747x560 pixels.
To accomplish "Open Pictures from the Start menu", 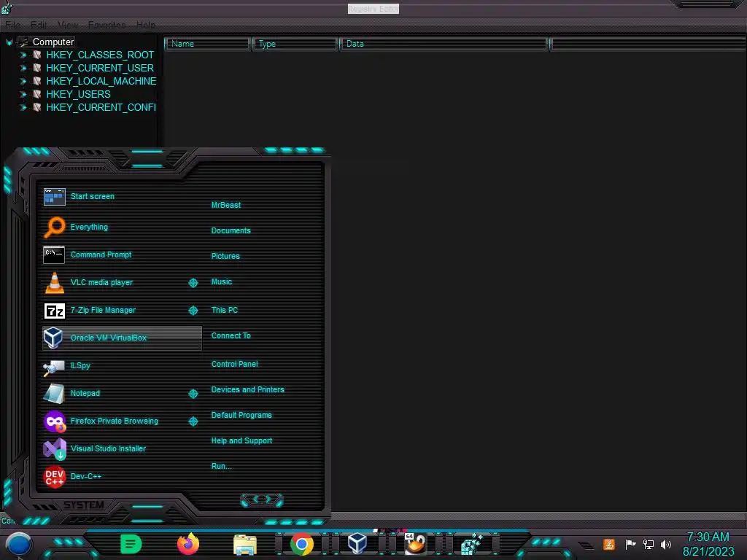I will tap(225, 256).
